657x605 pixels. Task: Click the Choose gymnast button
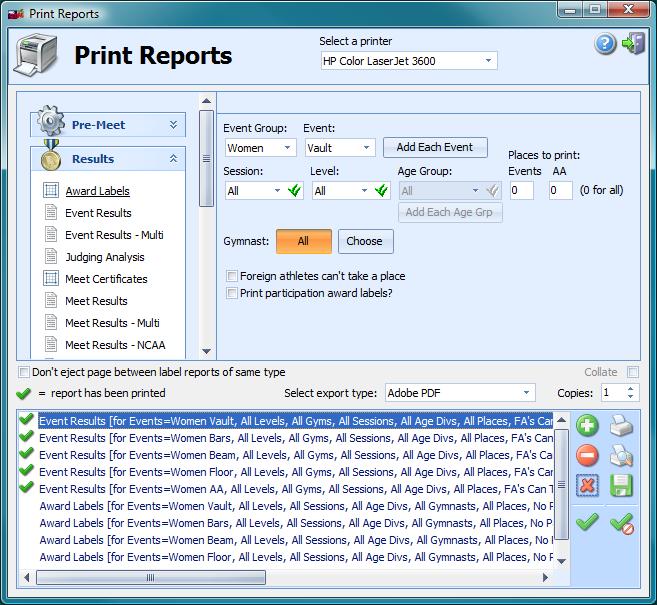click(365, 241)
